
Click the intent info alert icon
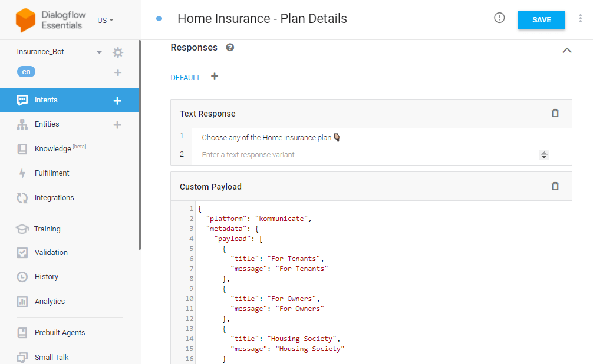pyautogui.click(x=499, y=18)
